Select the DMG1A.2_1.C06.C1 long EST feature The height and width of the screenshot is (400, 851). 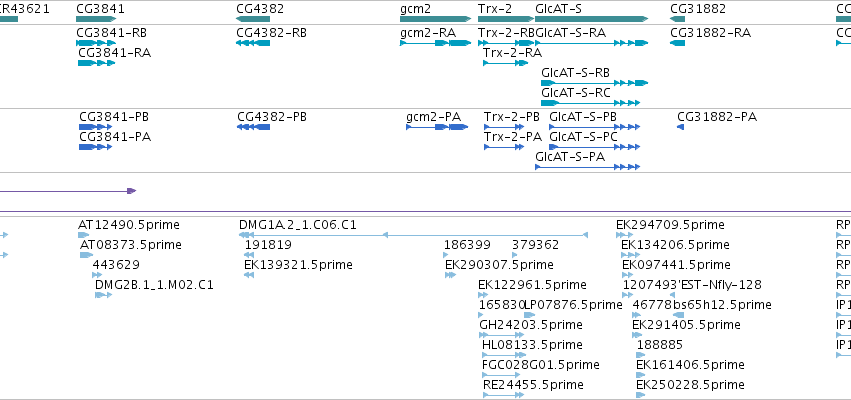click(414, 235)
